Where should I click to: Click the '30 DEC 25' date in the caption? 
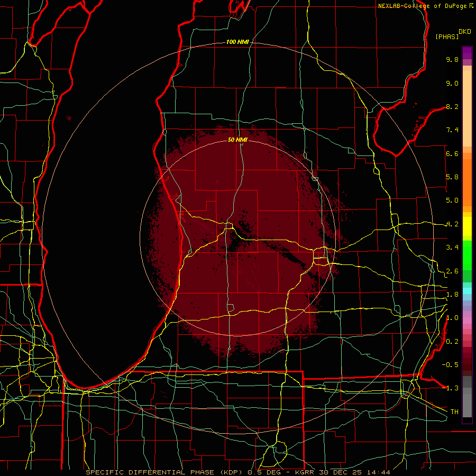tap(341, 472)
